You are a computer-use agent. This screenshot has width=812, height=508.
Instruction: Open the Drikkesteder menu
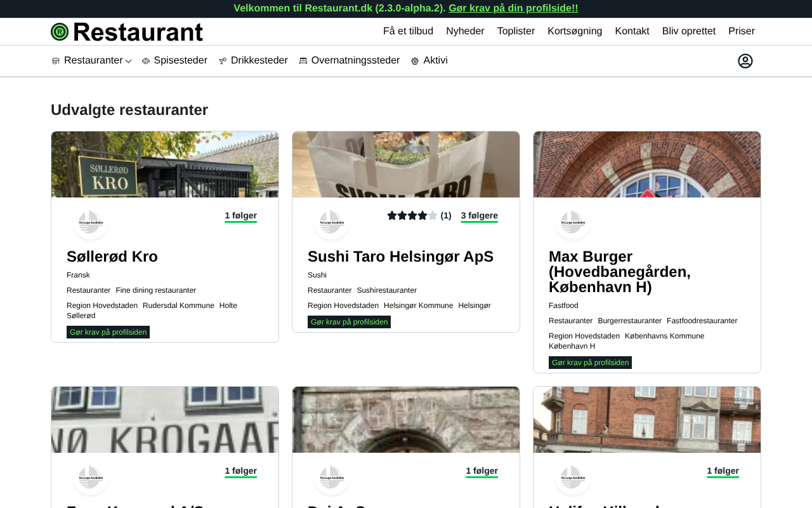coord(259,60)
